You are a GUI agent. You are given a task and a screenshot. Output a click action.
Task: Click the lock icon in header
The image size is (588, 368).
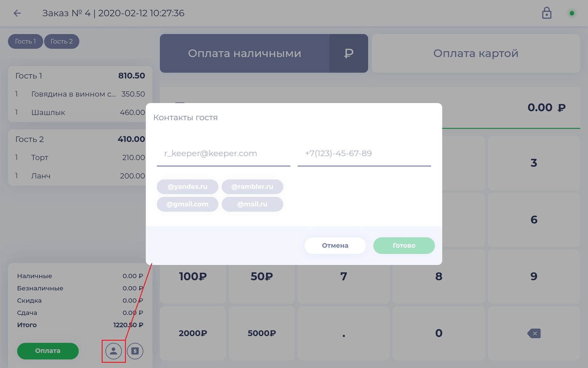[546, 13]
